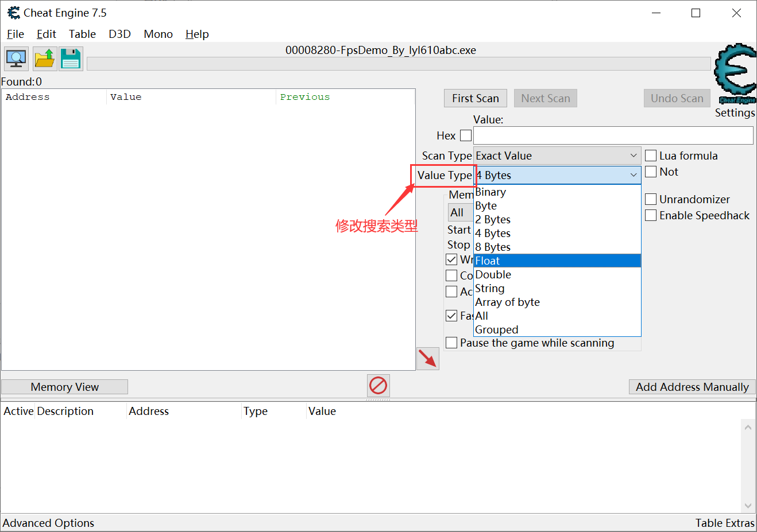
Task: Select Double value type option
Action: pos(557,274)
